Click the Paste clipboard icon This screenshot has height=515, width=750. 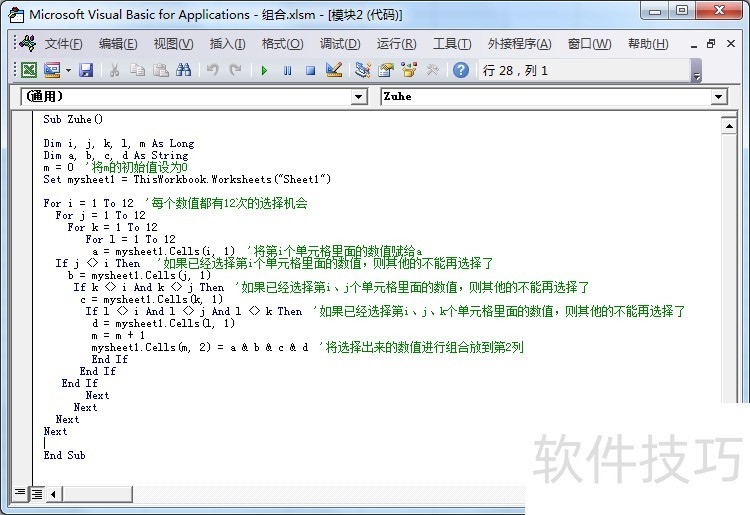(161, 70)
